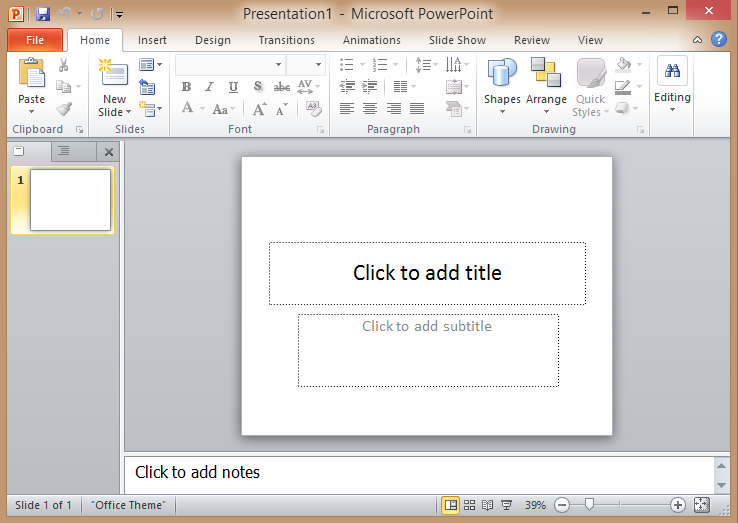Screen dimensions: 738x523
Task: Click the zoom in plus button
Action: click(x=678, y=505)
